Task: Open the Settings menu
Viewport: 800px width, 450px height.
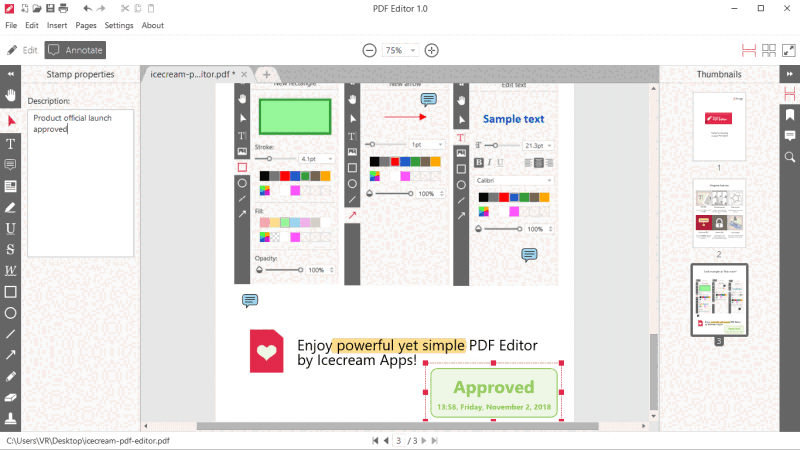Action: [x=119, y=25]
